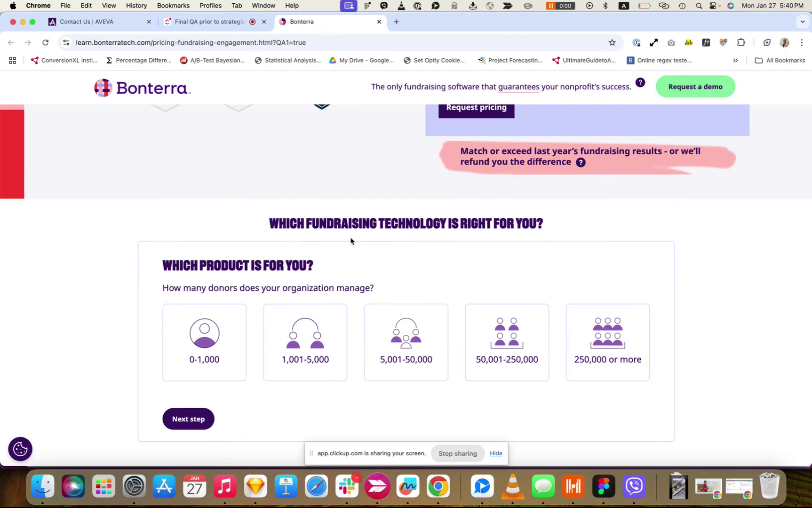View site information icon in address bar
This screenshot has width=812, height=508.
click(66, 42)
